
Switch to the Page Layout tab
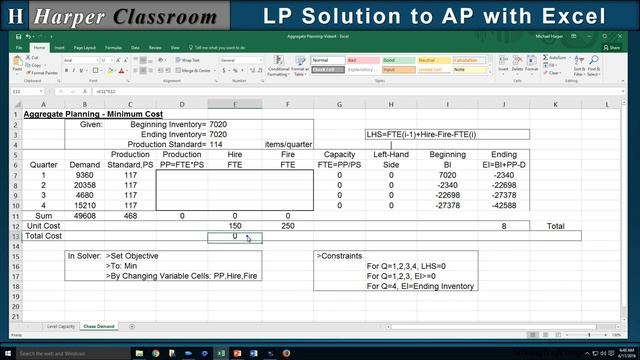pos(84,48)
